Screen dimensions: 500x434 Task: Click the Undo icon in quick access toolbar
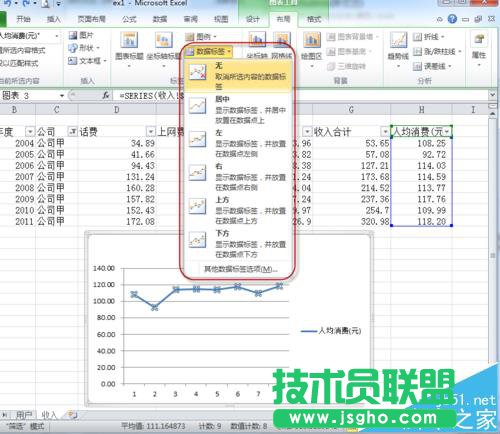pos(7,4)
